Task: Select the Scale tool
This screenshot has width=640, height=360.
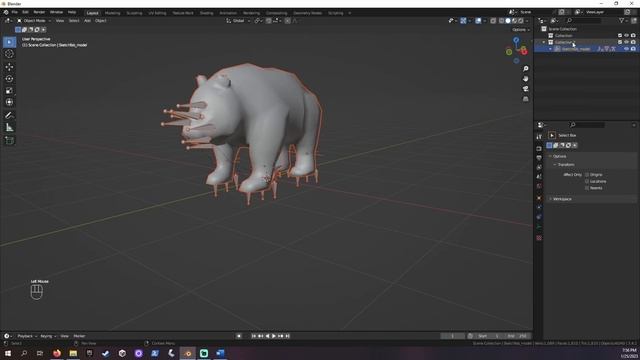Action: tap(9, 90)
